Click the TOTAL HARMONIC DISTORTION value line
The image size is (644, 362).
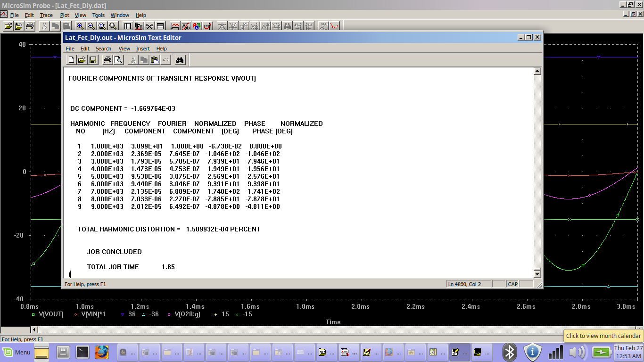[169, 229]
